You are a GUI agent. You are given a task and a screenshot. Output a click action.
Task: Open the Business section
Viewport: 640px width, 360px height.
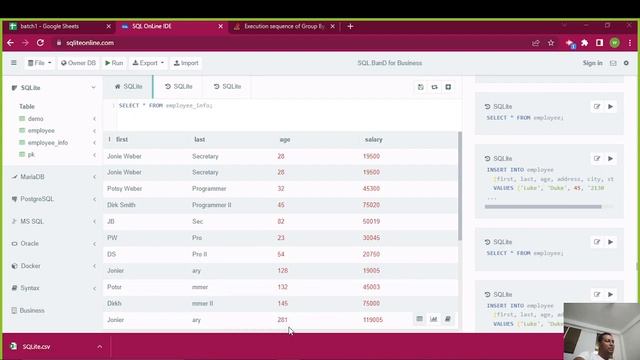[53, 311]
